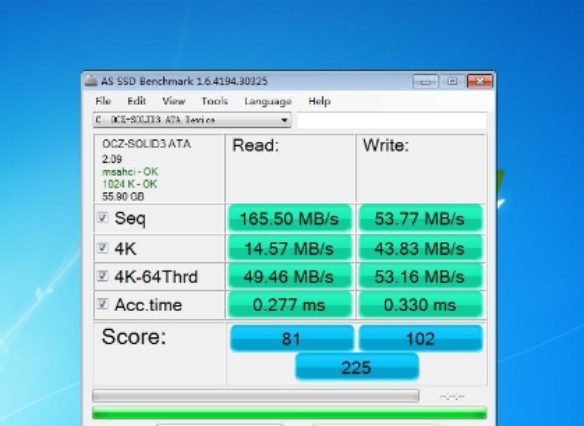This screenshot has width=584, height=426.
Task: Open the View menu
Action: [x=174, y=101]
